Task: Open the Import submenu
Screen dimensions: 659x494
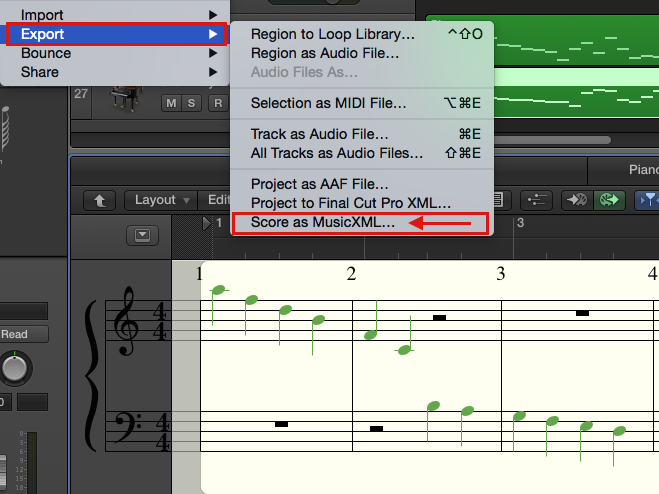Action: tap(114, 15)
